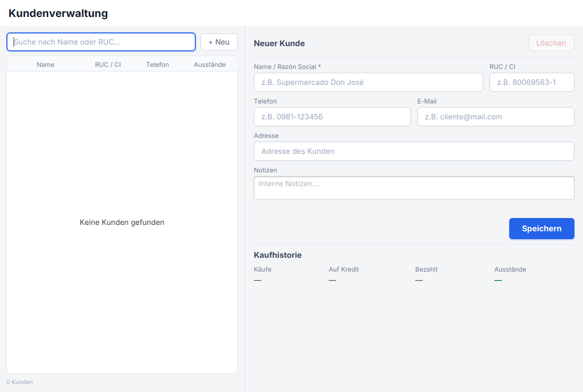The image size is (583, 392).
Task: Click the Telefon column header in customer list
Action: (x=158, y=65)
